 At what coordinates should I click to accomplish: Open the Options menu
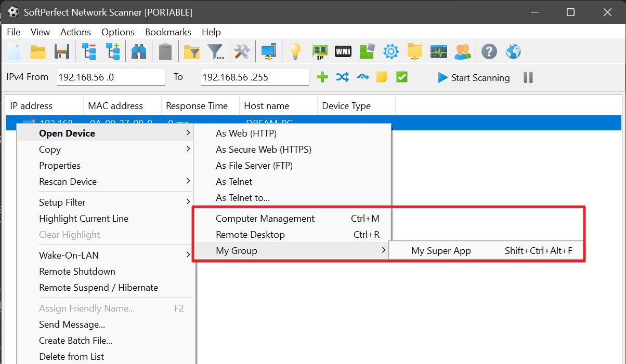pos(118,32)
